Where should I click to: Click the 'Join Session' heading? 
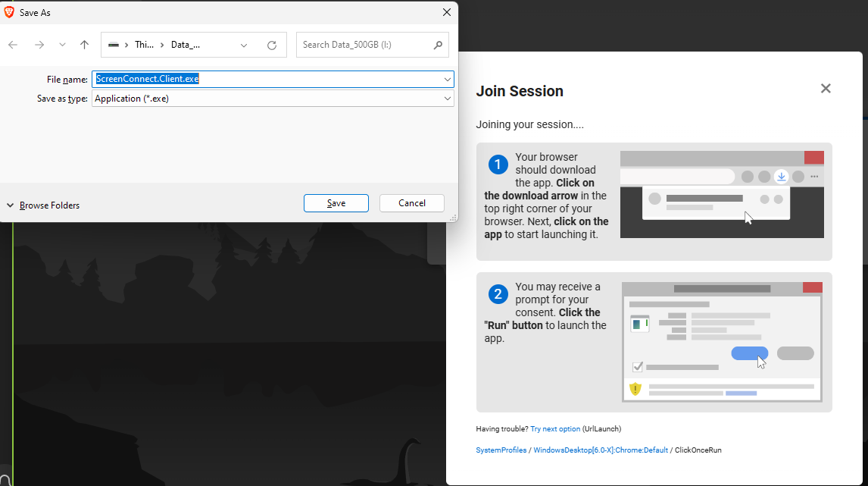[520, 91]
